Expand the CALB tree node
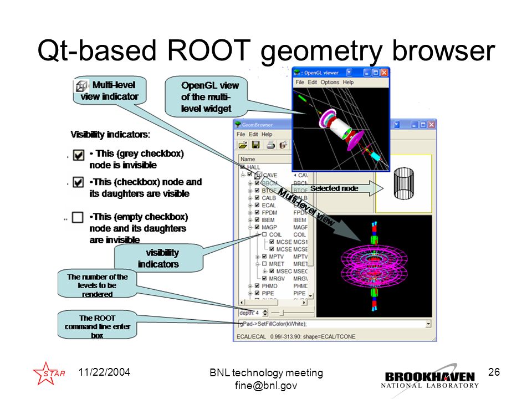The height and width of the screenshot is (399, 532). (250, 198)
